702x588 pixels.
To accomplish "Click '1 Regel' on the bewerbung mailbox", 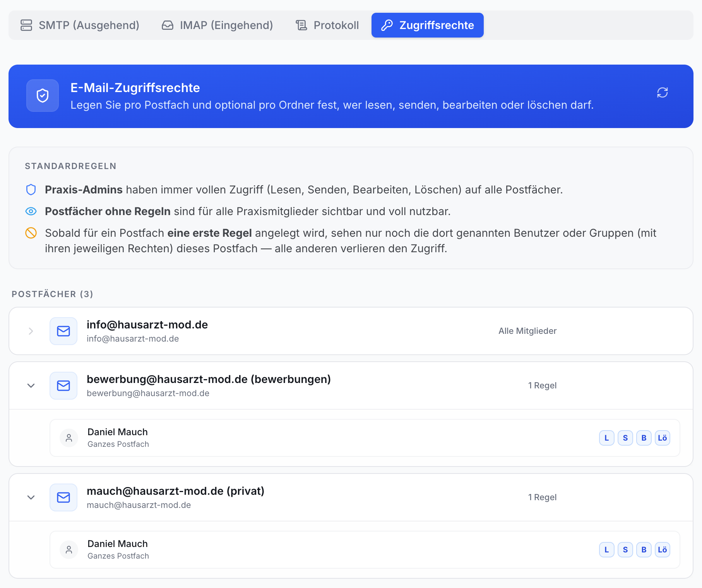I will point(543,385).
